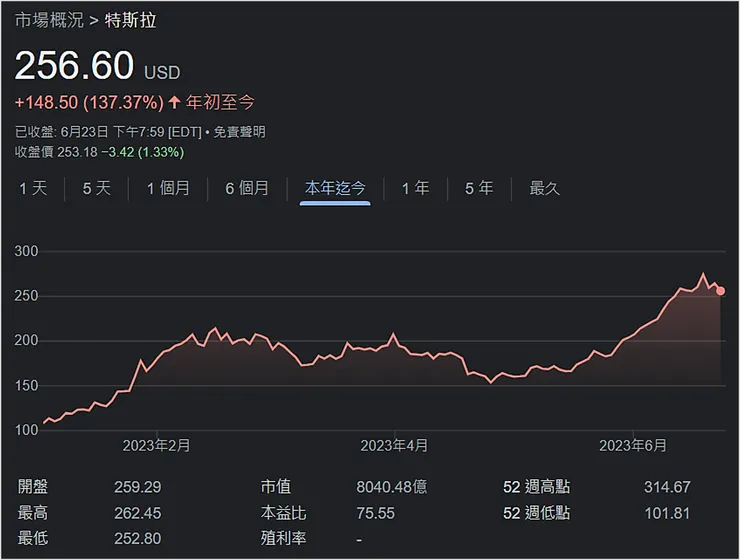
Task: Click the 開盤 value 259.29
Action: (137, 487)
